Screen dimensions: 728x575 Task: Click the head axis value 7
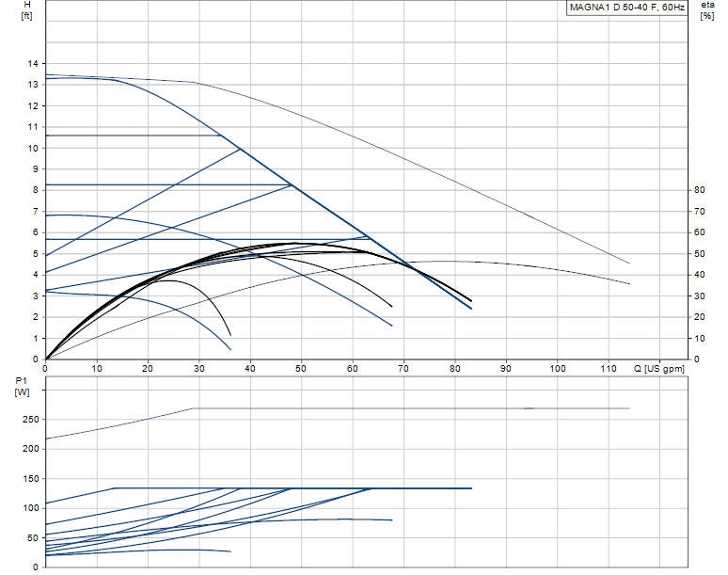click(x=36, y=212)
